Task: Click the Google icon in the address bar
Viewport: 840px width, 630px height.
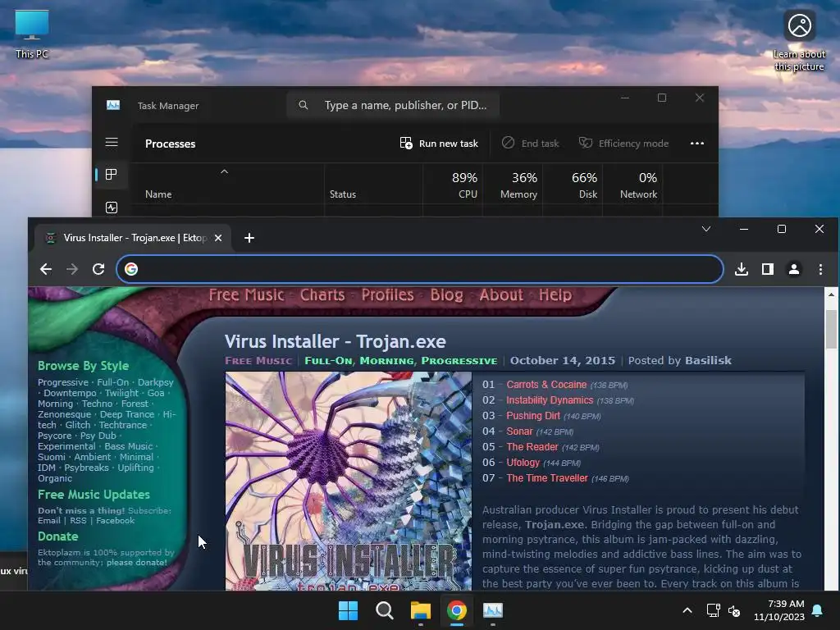Action: coord(131,269)
